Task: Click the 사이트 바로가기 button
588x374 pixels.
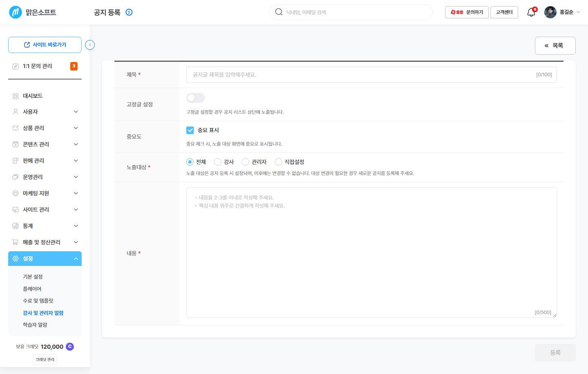Action: (45, 45)
